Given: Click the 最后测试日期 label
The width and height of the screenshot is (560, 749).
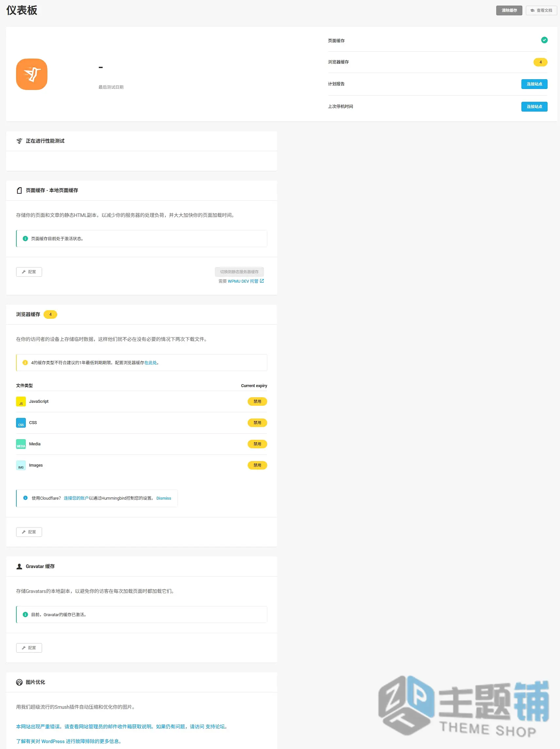Looking at the screenshot, I should pyautogui.click(x=111, y=87).
